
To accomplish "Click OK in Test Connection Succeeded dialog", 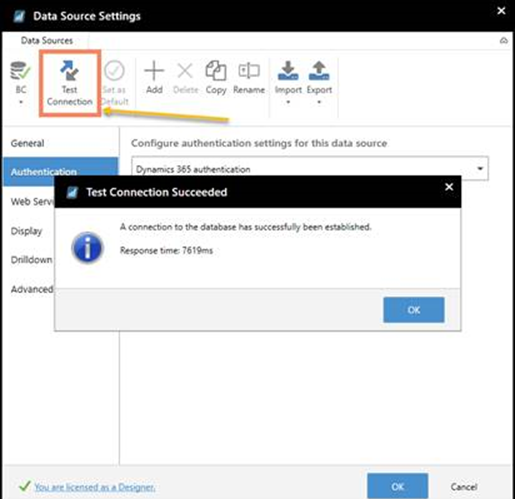I will point(414,310).
